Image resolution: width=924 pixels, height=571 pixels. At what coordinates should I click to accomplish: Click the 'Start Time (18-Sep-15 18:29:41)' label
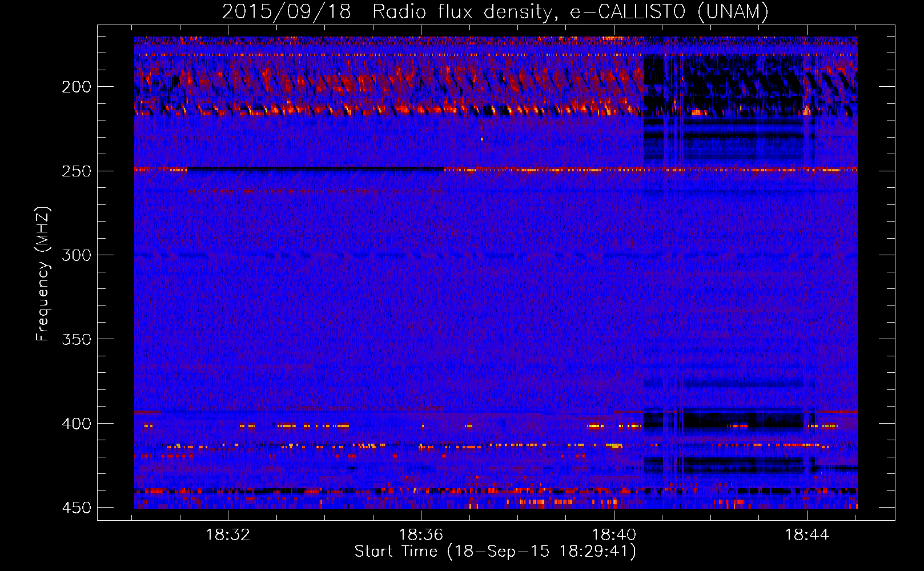(x=495, y=552)
